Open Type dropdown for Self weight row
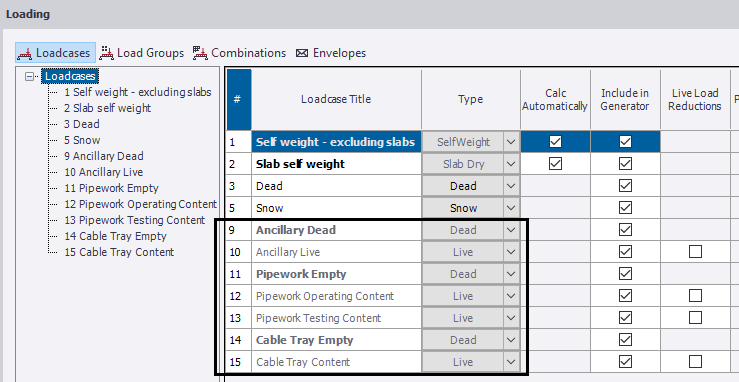This screenshot has width=739, height=382. pos(511,142)
